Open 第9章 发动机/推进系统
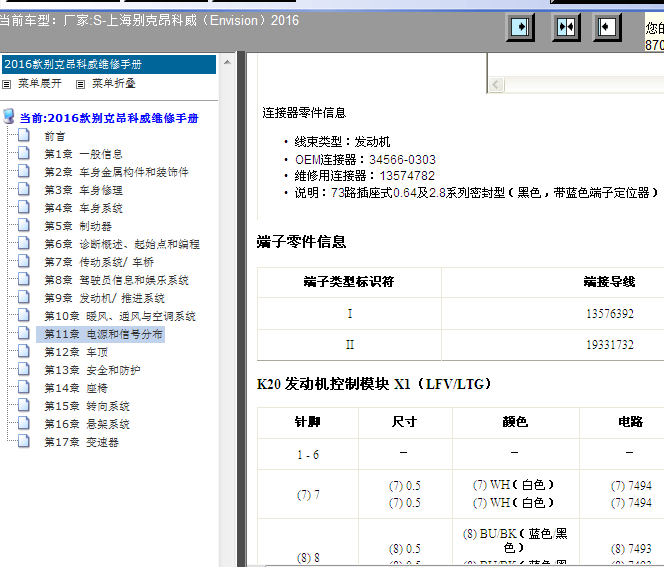 tap(105, 298)
